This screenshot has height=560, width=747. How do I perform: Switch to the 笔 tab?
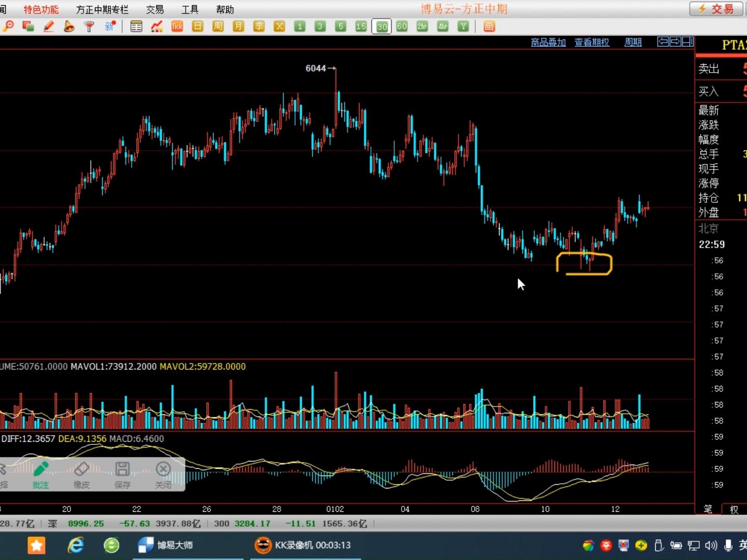[708, 509]
